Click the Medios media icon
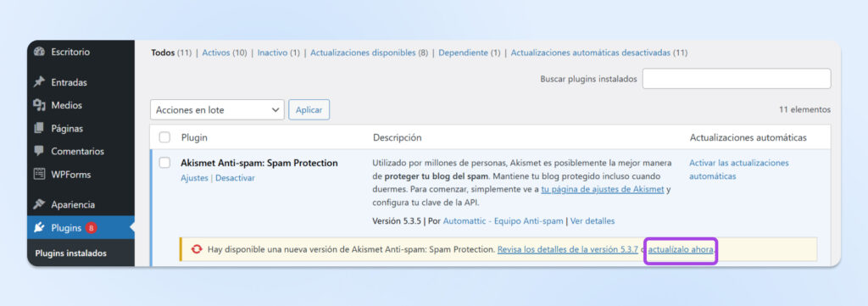 39,105
